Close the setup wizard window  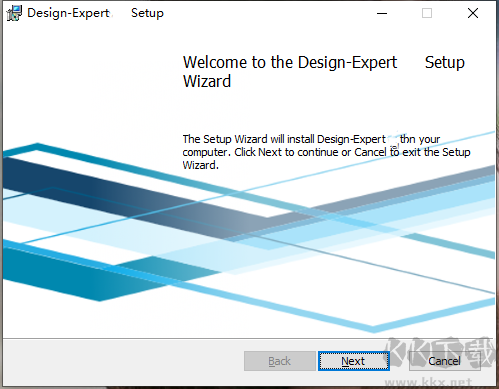click(x=473, y=13)
